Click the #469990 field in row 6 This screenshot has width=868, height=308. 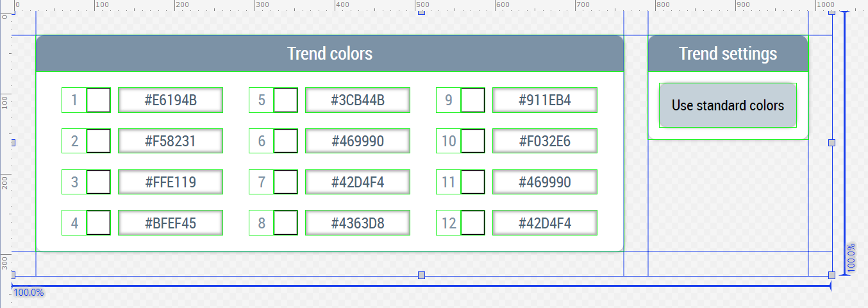(x=358, y=141)
